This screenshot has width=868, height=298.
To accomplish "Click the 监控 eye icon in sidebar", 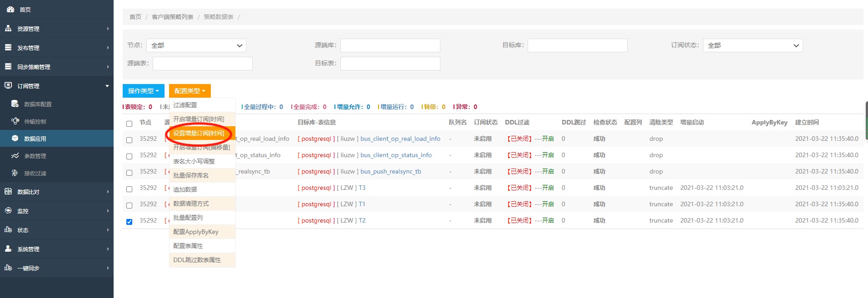I will 8,211.
